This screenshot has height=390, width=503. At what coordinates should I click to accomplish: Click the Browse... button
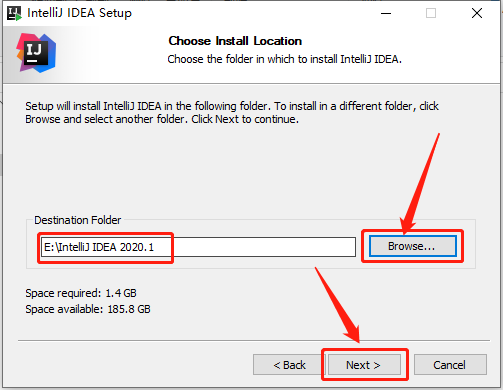pyautogui.click(x=413, y=246)
